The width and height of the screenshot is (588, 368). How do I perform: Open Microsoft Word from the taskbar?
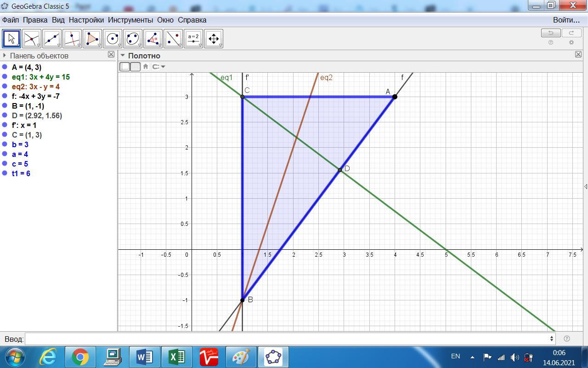point(144,357)
